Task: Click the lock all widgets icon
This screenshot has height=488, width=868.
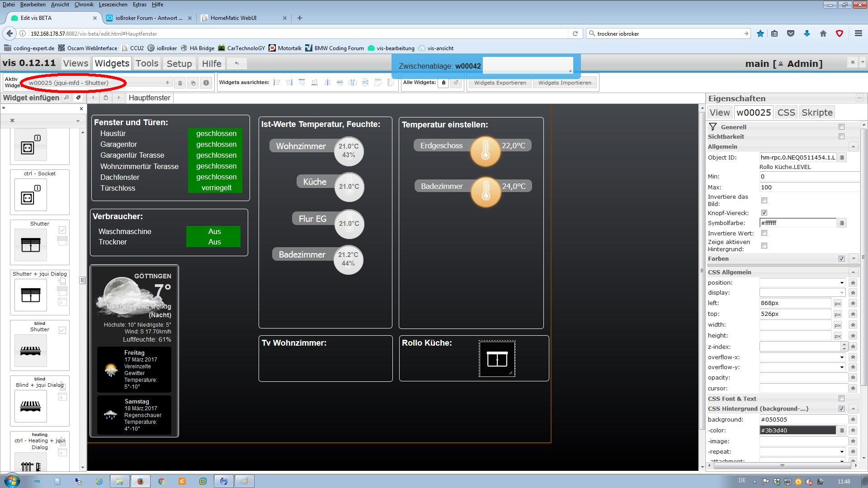Action: point(443,83)
